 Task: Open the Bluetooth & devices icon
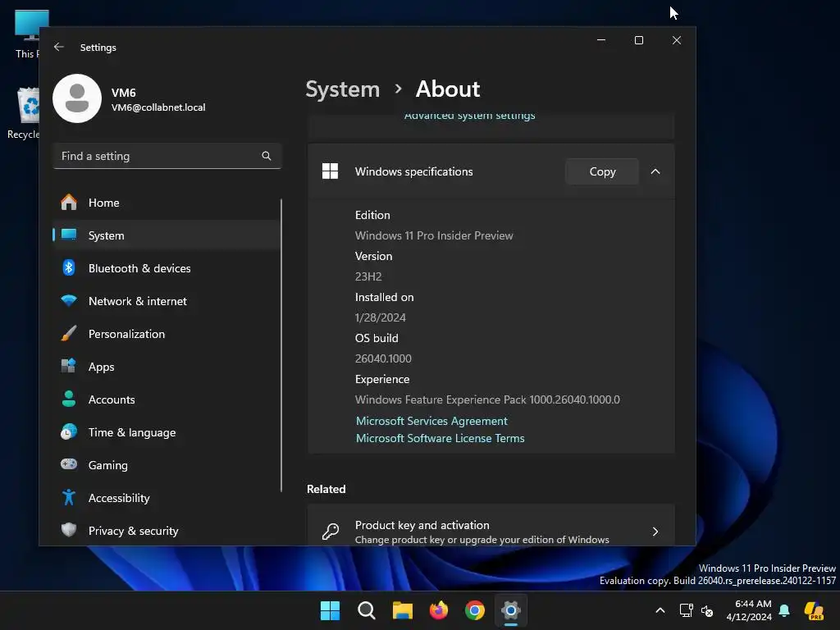69,268
